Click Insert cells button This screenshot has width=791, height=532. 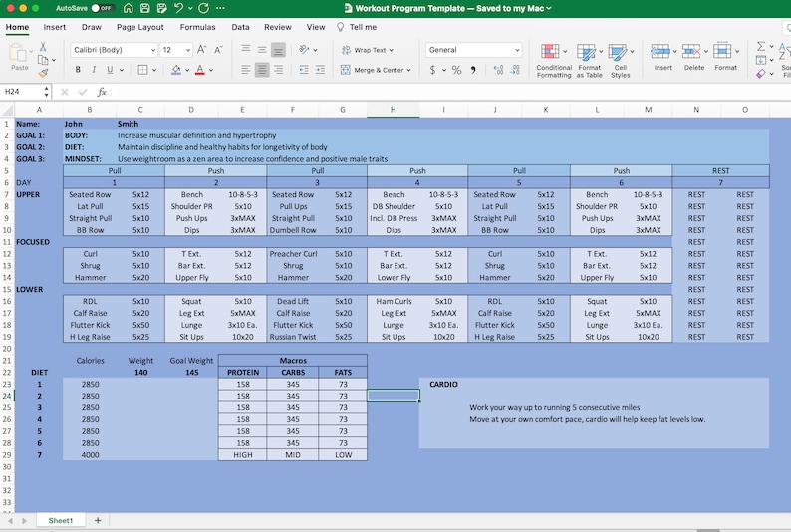tap(662, 57)
